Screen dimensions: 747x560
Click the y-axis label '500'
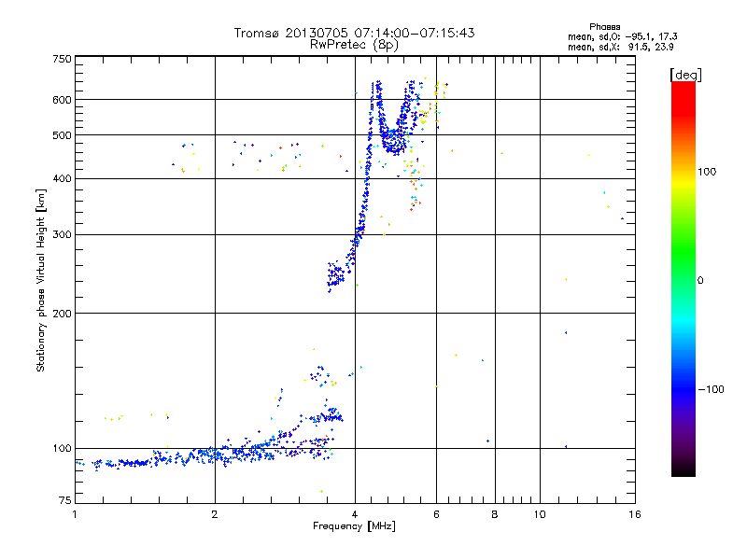coord(62,135)
